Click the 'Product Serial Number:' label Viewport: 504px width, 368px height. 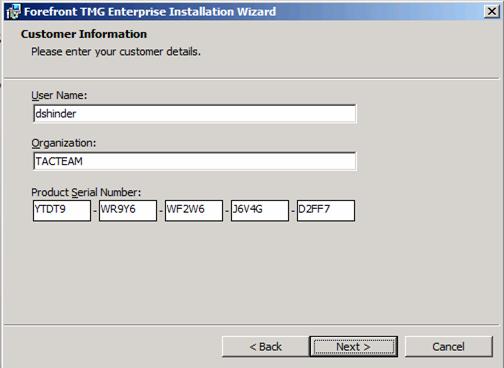pyautogui.click(x=86, y=192)
